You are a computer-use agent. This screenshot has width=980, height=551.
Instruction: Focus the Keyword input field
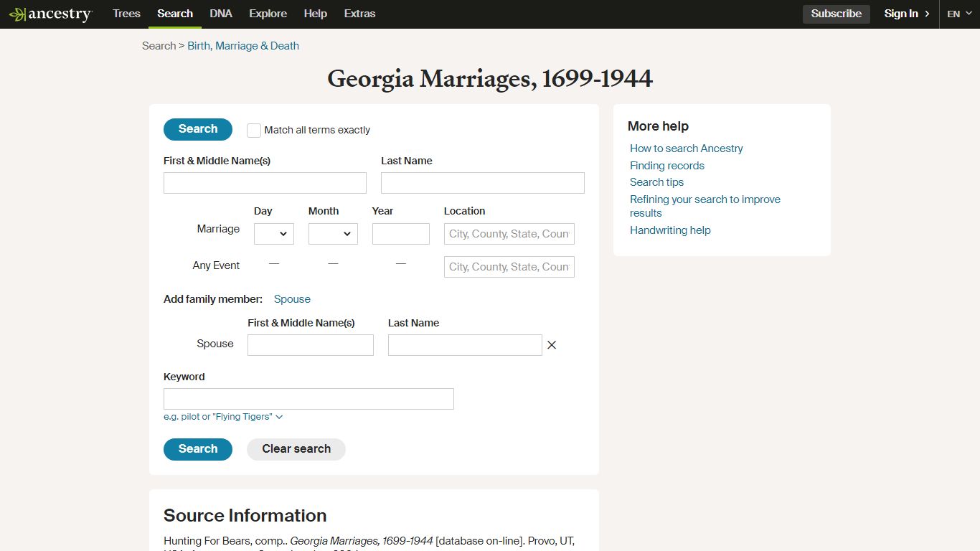(x=308, y=399)
